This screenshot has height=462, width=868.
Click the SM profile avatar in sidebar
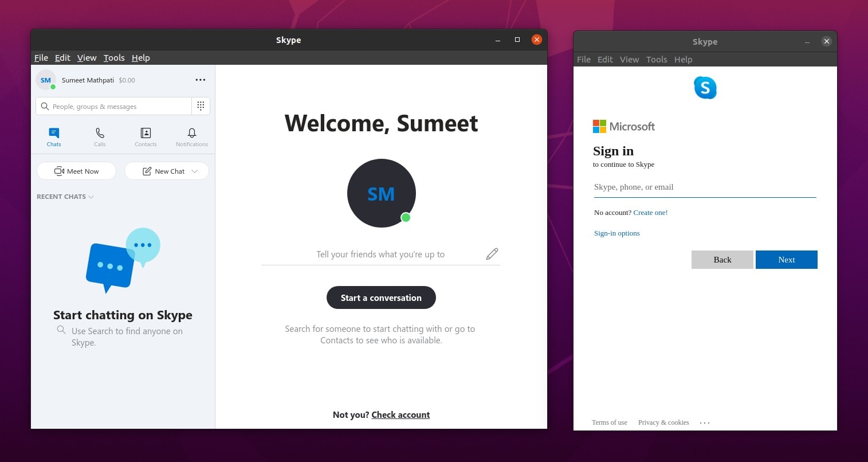pos(46,80)
